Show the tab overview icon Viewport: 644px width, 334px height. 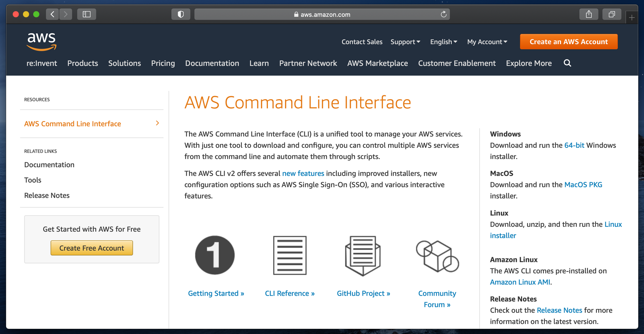[x=612, y=14]
